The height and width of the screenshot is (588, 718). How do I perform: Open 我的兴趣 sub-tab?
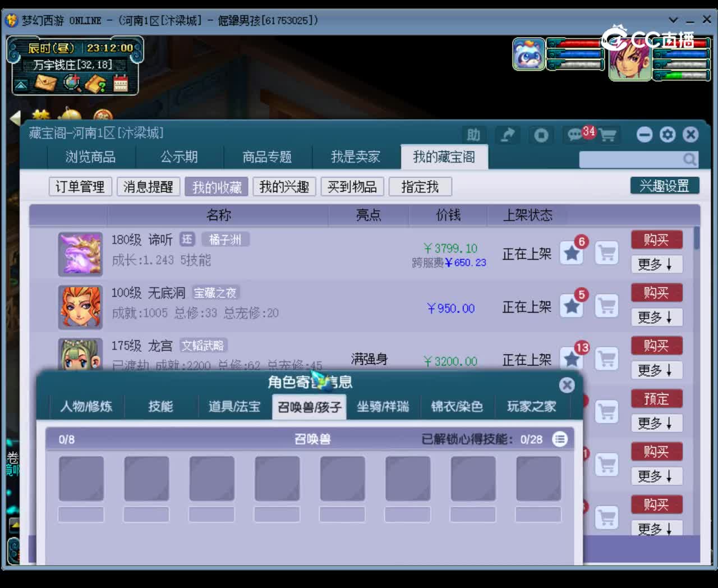(x=284, y=187)
